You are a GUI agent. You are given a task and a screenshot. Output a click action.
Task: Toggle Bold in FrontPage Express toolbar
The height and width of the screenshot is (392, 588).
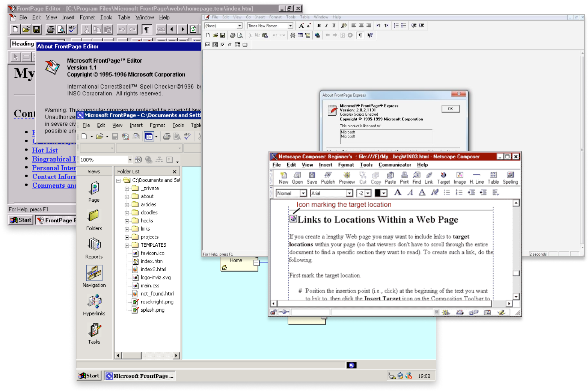319,26
